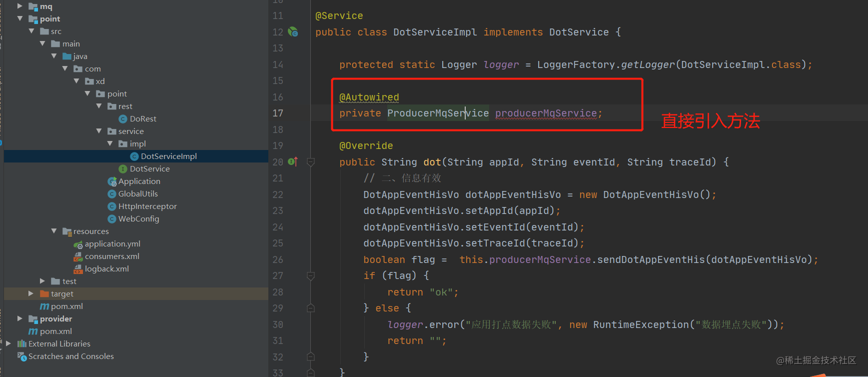This screenshot has height=377, width=868.
Task: Collapse the service package arrow
Action: click(x=99, y=131)
